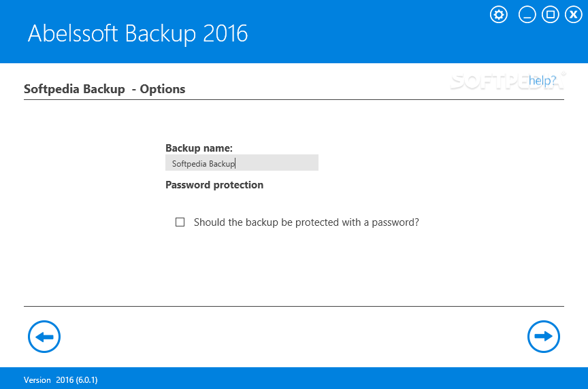Click '2016' in the application title

[225, 33]
